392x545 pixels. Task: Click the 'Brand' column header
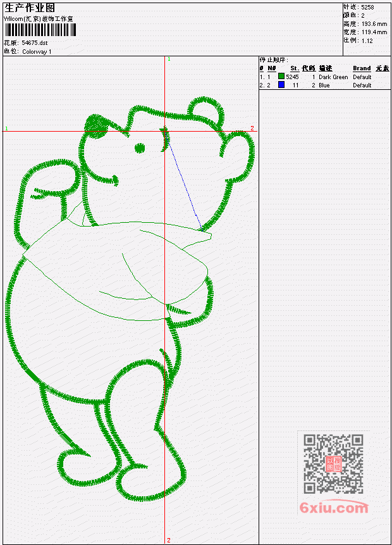pyautogui.click(x=362, y=68)
